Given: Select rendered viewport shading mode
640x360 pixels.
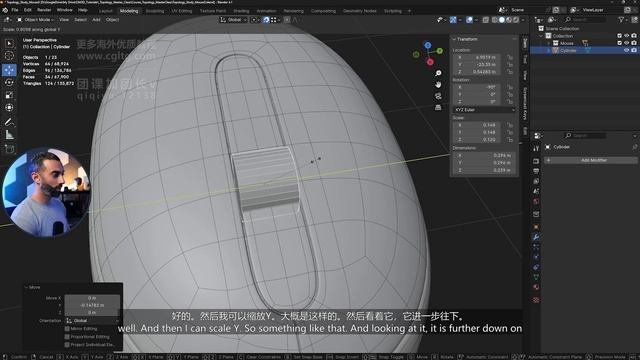Looking at the screenshot, I should coord(516,20).
